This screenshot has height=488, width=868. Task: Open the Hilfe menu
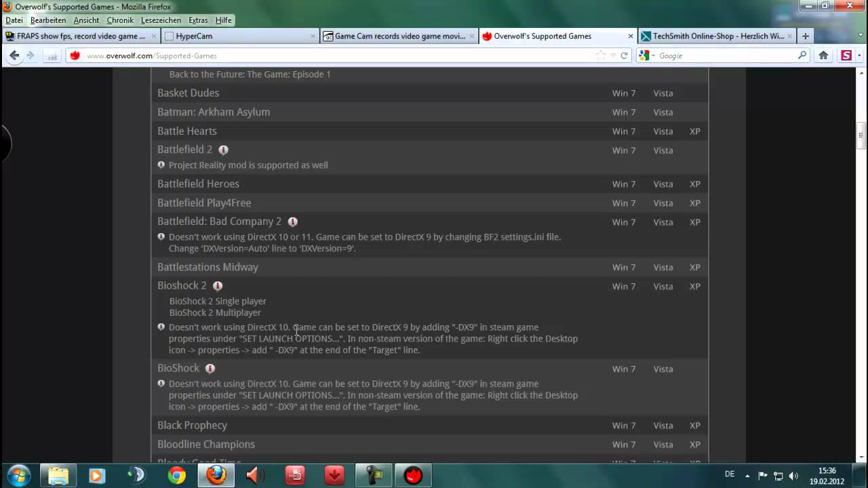pyautogui.click(x=224, y=20)
